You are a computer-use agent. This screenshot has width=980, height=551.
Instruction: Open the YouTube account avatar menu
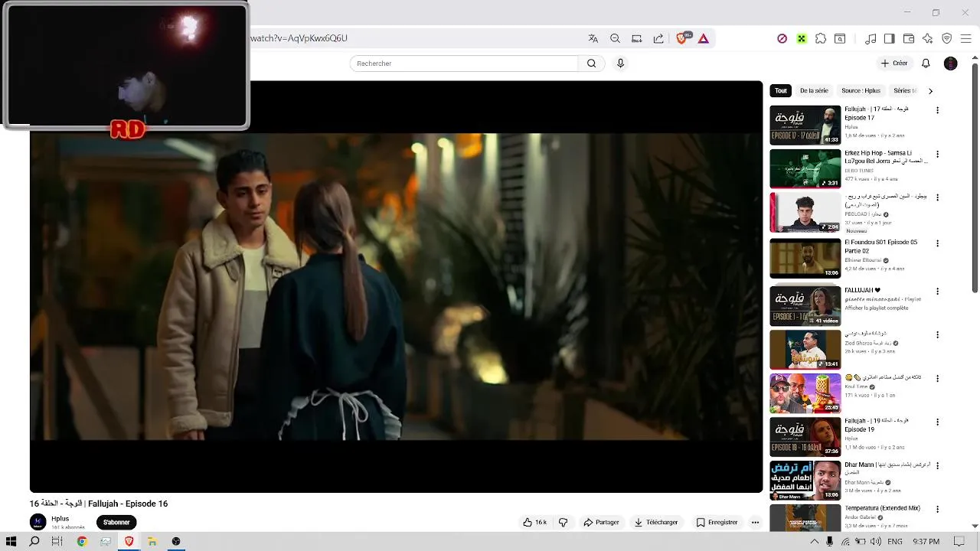click(951, 64)
